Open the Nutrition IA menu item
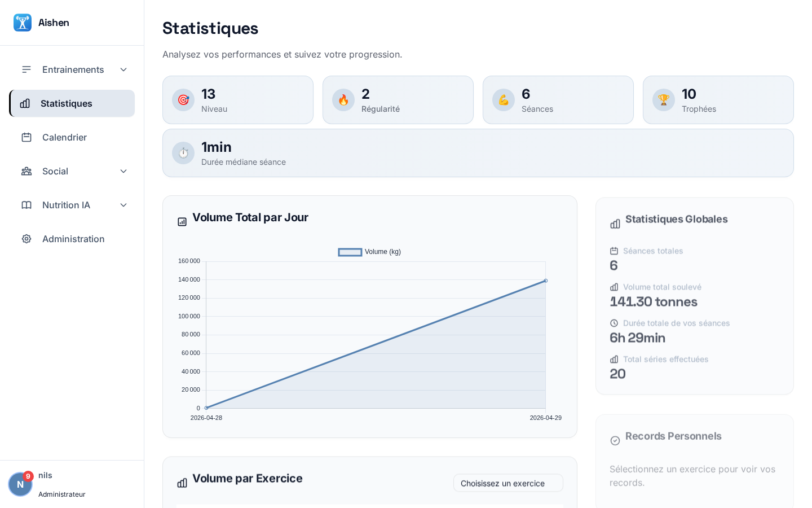The image size is (812, 508). [x=72, y=205]
